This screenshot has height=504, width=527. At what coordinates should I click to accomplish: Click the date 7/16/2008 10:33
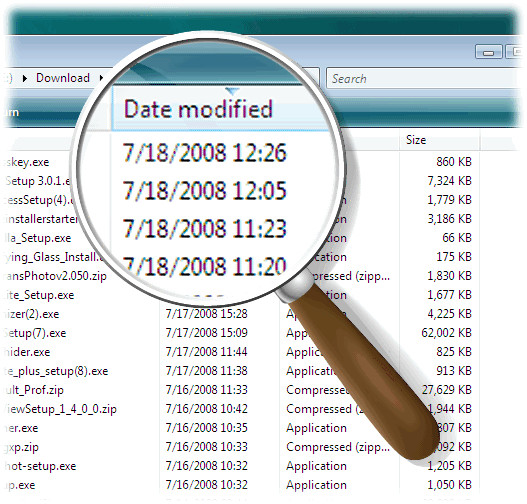pos(206,447)
